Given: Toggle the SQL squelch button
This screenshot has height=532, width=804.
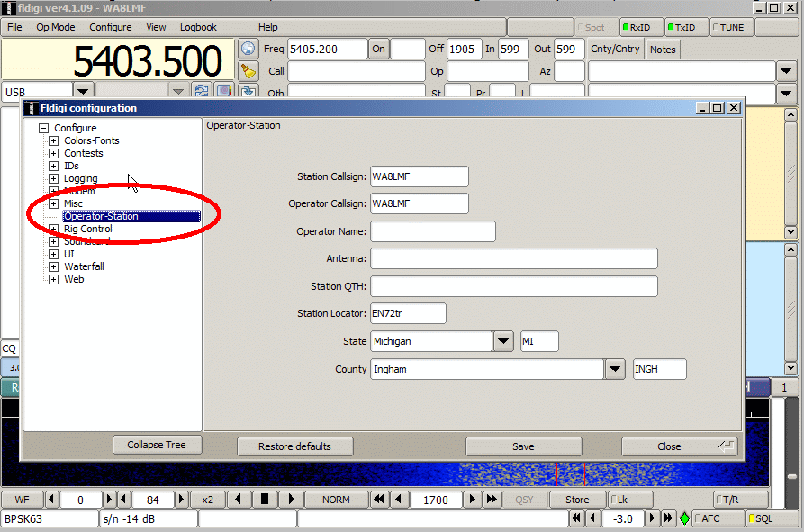Looking at the screenshot, I should point(772,518).
